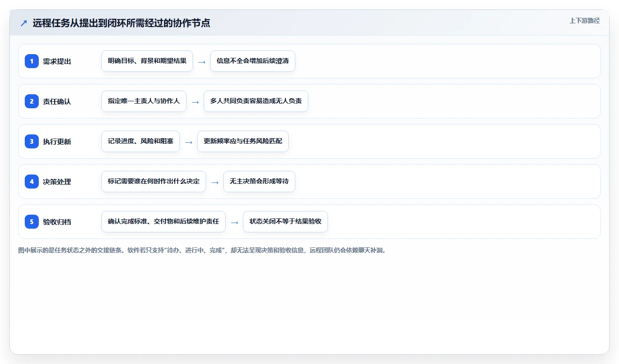
Task: Click the 指定唯一主责人与协作人 box
Action: 144,101
